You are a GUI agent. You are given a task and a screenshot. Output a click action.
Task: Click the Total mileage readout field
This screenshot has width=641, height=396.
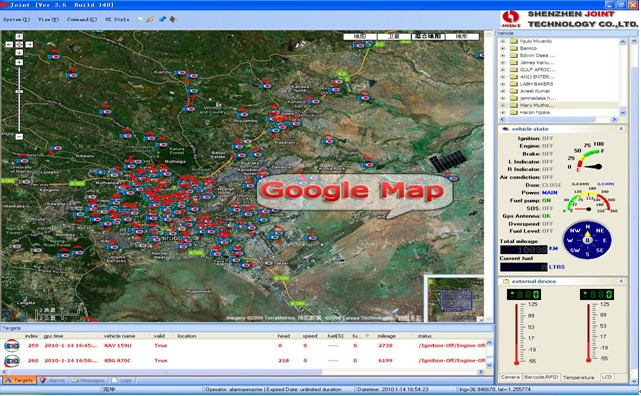coord(523,249)
